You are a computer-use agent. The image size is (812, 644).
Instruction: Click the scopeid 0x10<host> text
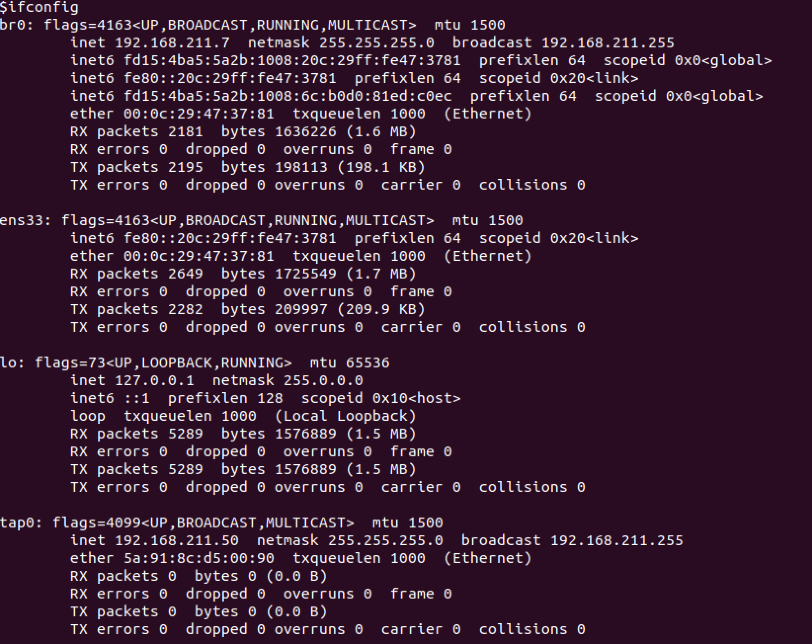(381, 398)
